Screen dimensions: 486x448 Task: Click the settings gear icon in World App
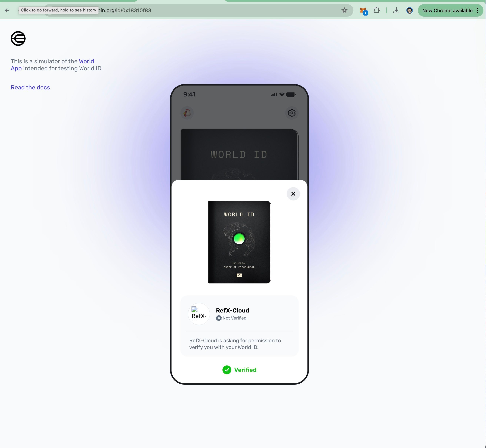[x=292, y=113]
